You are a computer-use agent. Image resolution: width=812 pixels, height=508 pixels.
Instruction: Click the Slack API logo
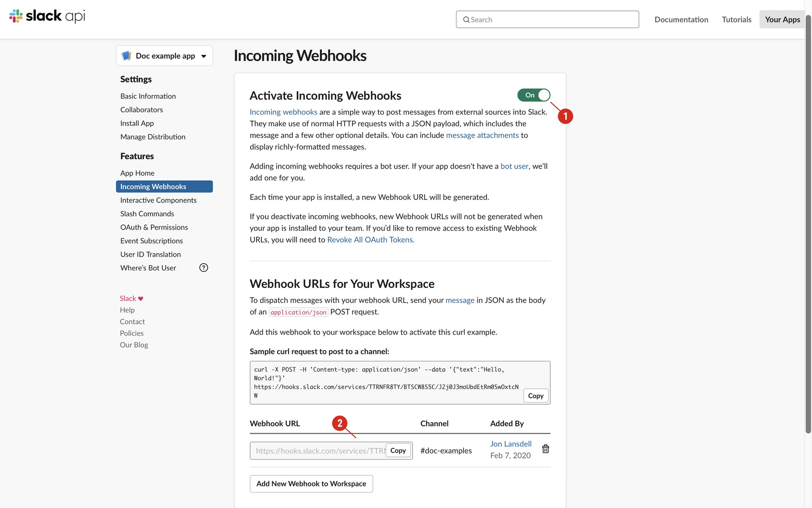click(47, 16)
